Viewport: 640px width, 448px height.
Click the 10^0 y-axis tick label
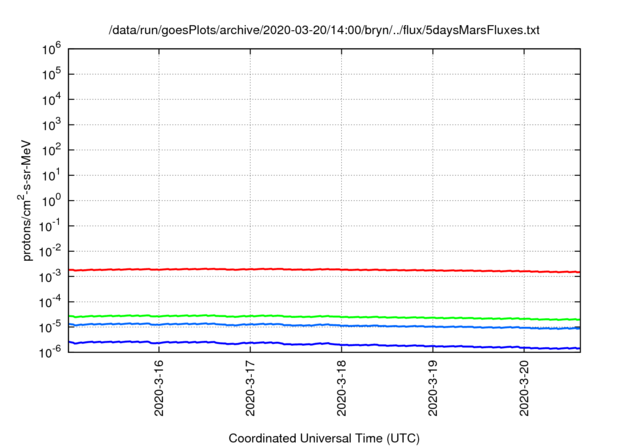(x=51, y=201)
